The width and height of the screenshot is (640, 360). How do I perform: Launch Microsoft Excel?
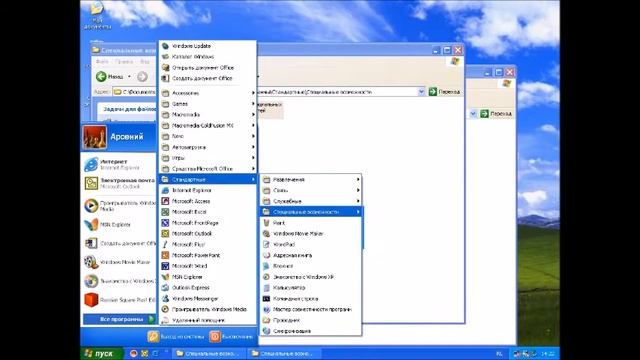coord(207,212)
